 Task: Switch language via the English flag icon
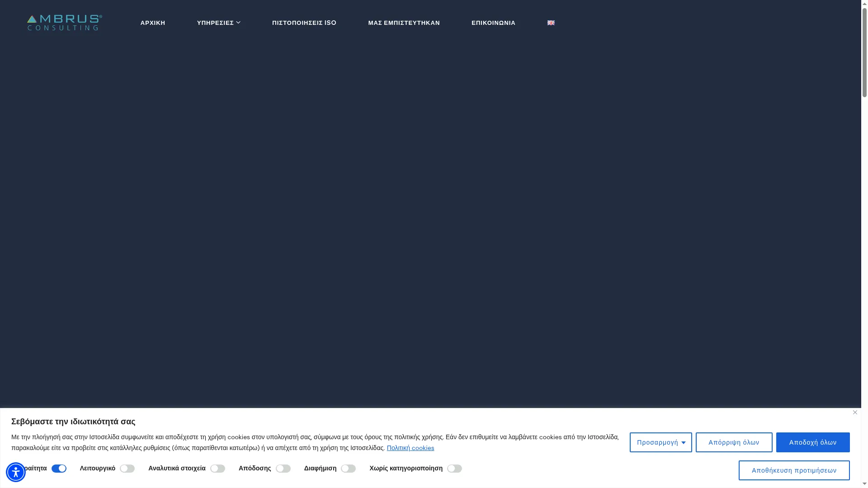[551, 23]
